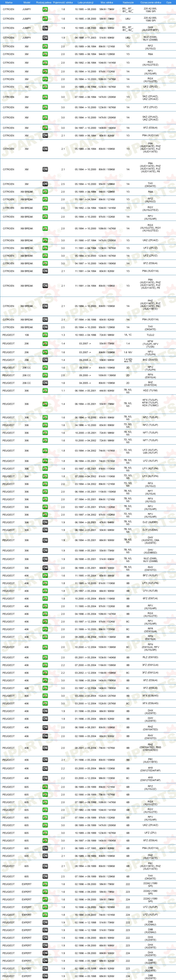
Task: Click the Moc silnika column header
Action: click(x=107, y=2)
